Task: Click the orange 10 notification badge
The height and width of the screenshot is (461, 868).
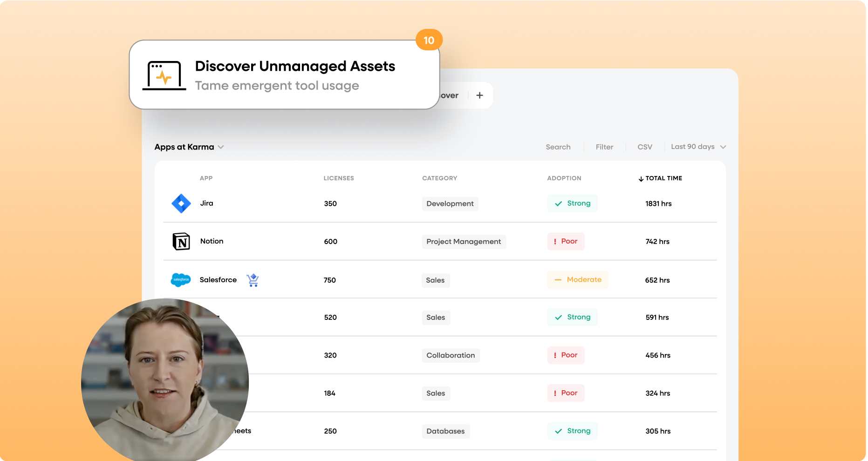Action: click(429, 41)
